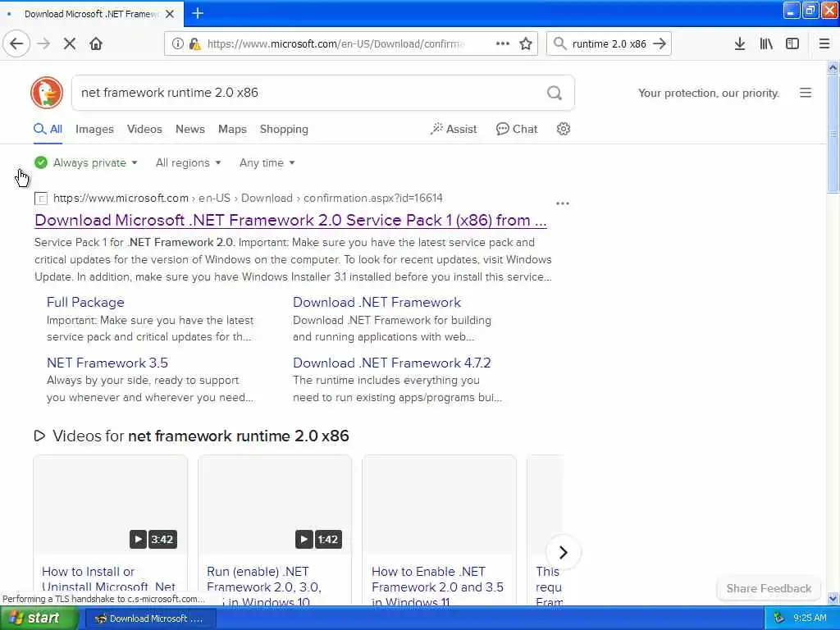Switch to the Shopping tab

click(284, 129)
